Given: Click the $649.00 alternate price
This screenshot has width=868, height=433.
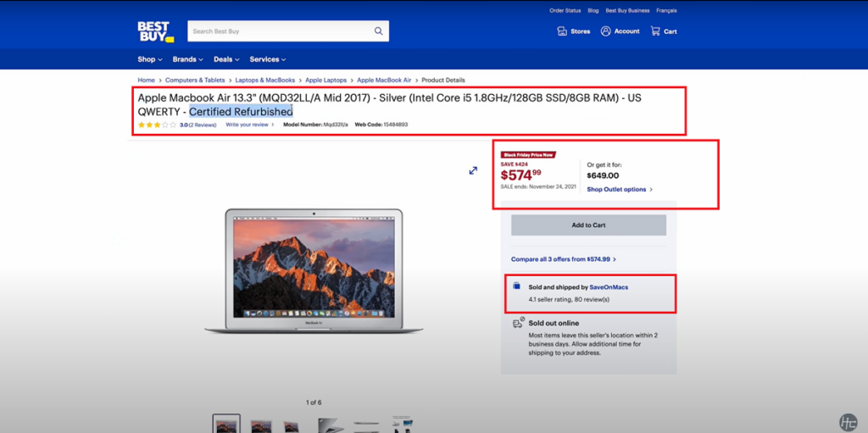Looking at the screenshot, I should [x=603, y=176].
